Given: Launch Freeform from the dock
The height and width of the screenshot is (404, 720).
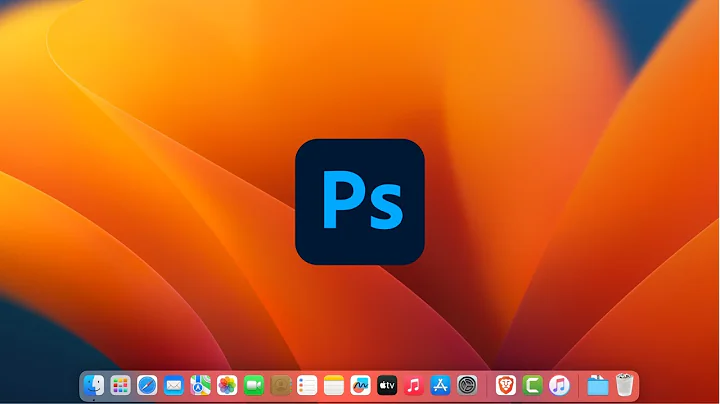Looking at the screenshot, I should click(x=360, y=385).
